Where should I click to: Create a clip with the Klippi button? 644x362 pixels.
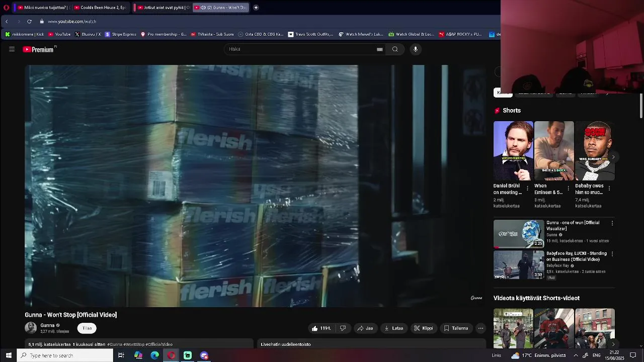tap(424, 328)
